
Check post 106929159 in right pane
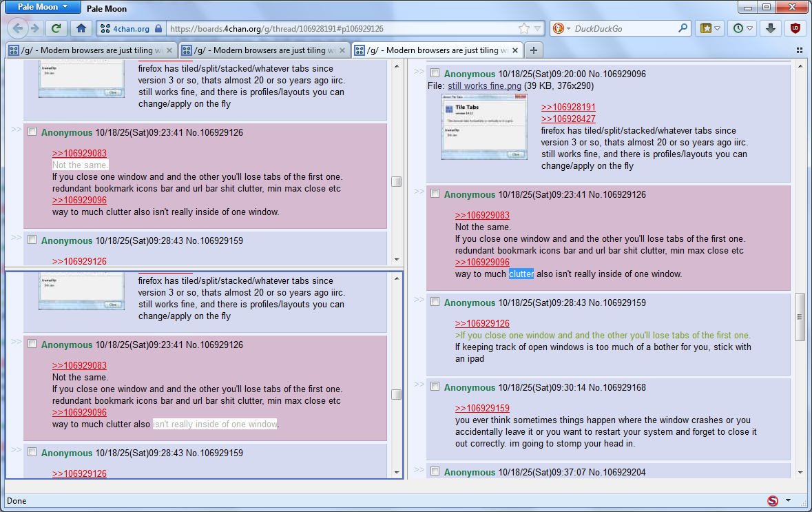pyautogui.click(x=435, y=302)
